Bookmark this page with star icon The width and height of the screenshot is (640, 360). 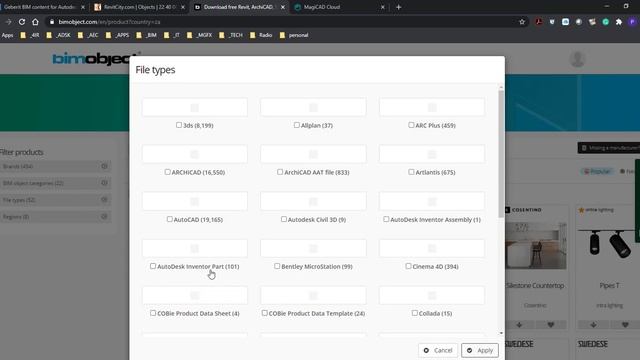click(522, 22)
